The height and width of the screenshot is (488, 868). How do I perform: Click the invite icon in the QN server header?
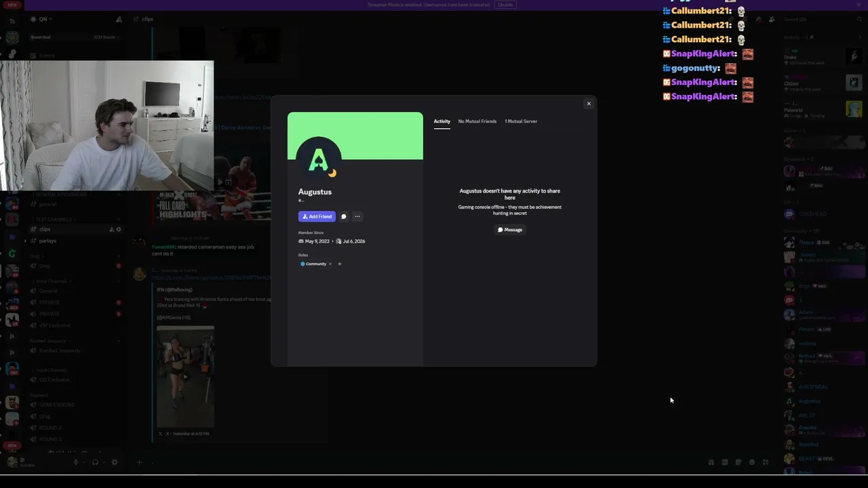[119, 19]
